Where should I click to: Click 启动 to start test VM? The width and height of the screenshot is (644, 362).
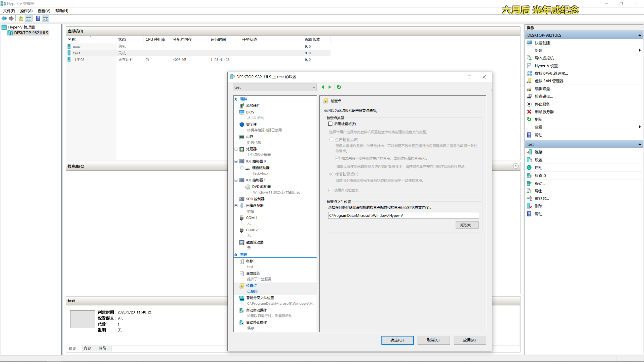pos(538,168)
